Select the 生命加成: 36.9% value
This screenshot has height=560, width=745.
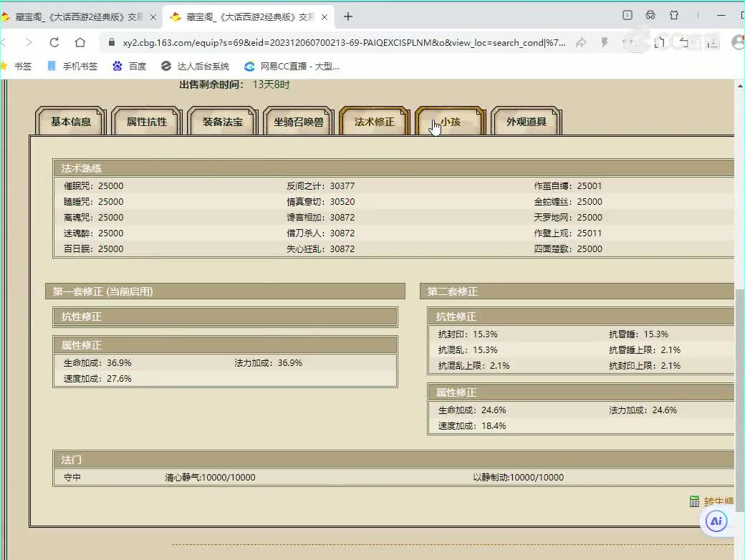tap(97, 362)
